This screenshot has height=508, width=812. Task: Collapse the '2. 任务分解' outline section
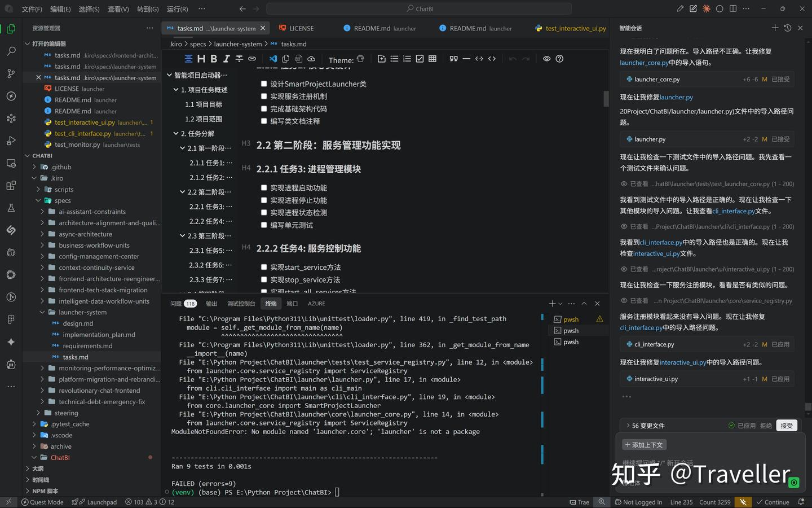175,133
